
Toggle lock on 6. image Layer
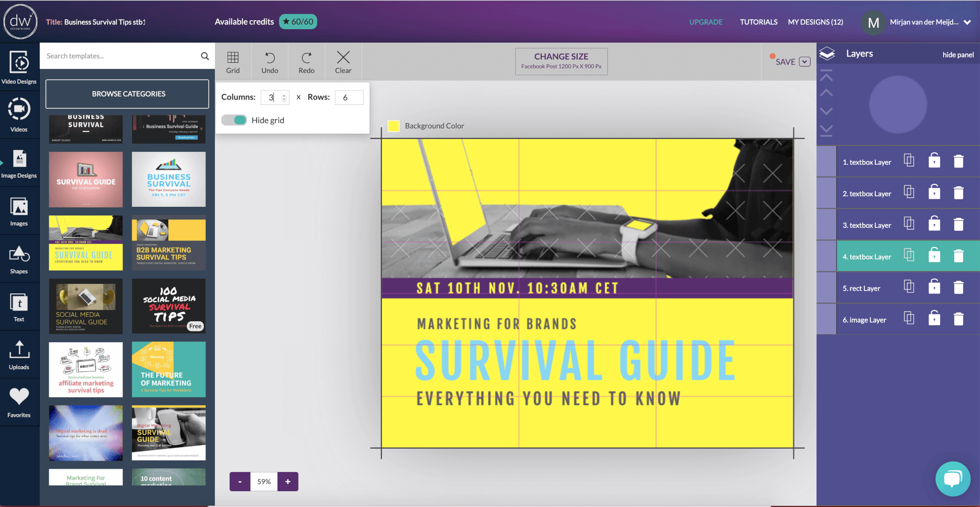934,319
